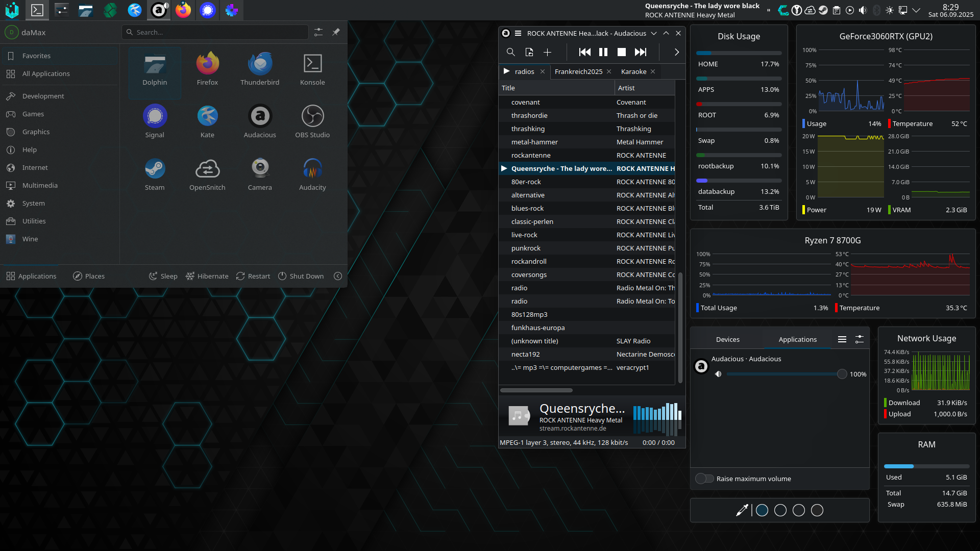Screen dimensions: 980x551
Task: Adjust Audacious volume slider handle
Action: tap(842, 374)
